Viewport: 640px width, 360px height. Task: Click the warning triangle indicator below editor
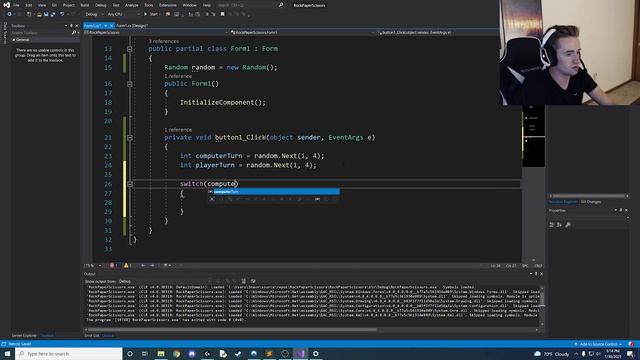click(127, 266)
